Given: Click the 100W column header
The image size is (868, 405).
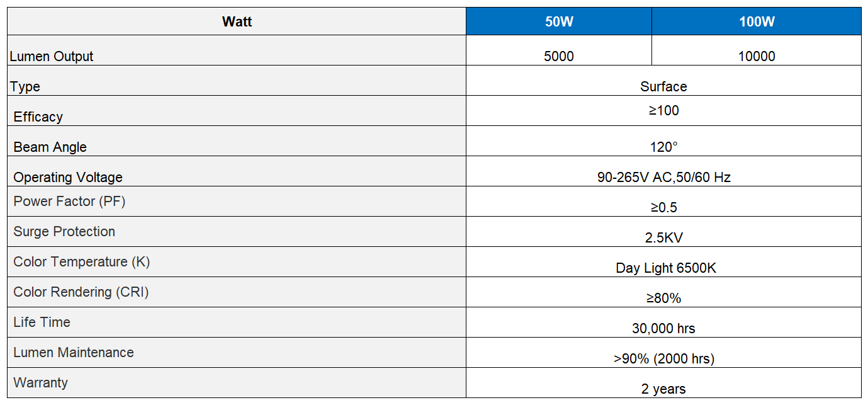Looking at the screenshot, I should 757,21.
